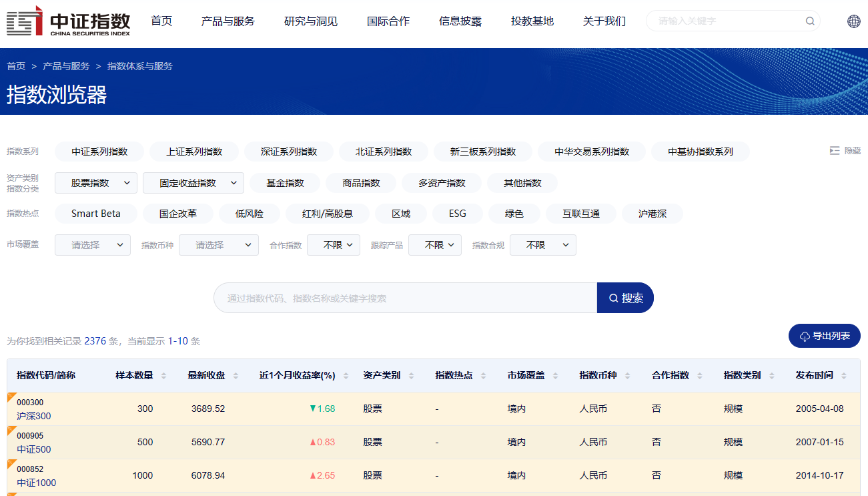Expand the 跟踪产品 不限 dropdown

[434, 244]
